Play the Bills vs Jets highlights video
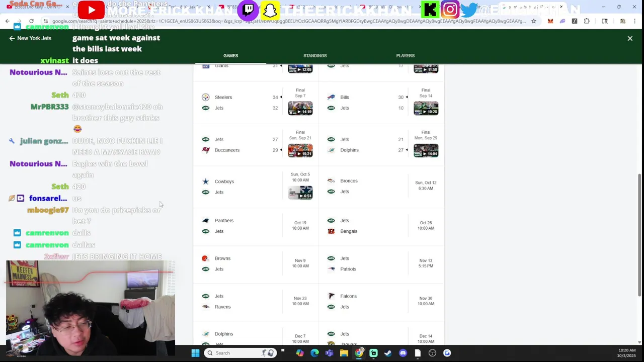644x362 pixels. (x=426, y=108)
